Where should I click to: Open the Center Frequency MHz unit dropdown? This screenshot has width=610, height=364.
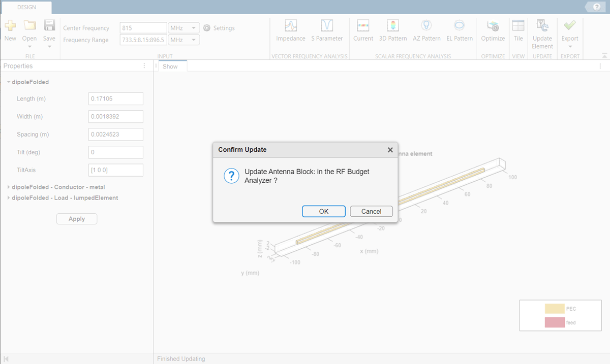(184, 28)
